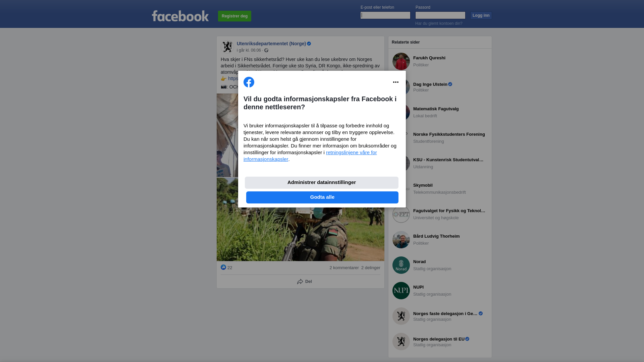
Task: Click Registrer deg button
Action: click(x=234, y=16)
